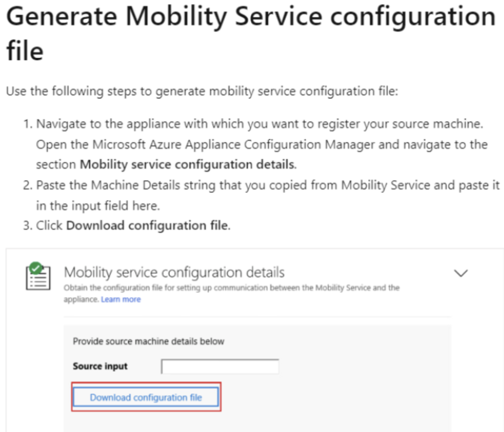Select the appliance description text under the heading
Viewport: 504px width, 432px height.
tap(231, 288)
